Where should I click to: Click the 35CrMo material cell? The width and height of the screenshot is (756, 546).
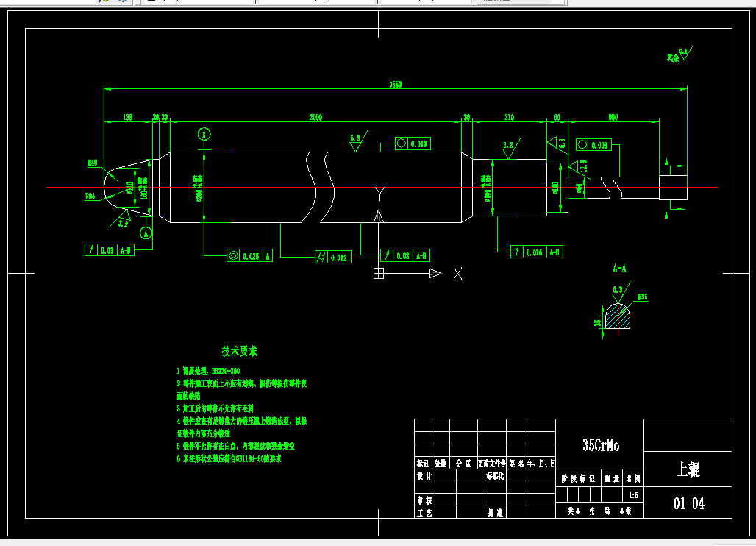tap(600, 444)
